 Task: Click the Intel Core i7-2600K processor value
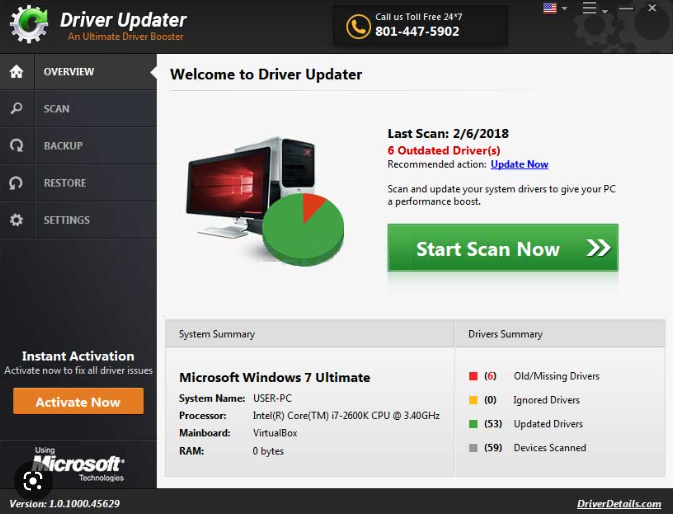pos(346,415)
